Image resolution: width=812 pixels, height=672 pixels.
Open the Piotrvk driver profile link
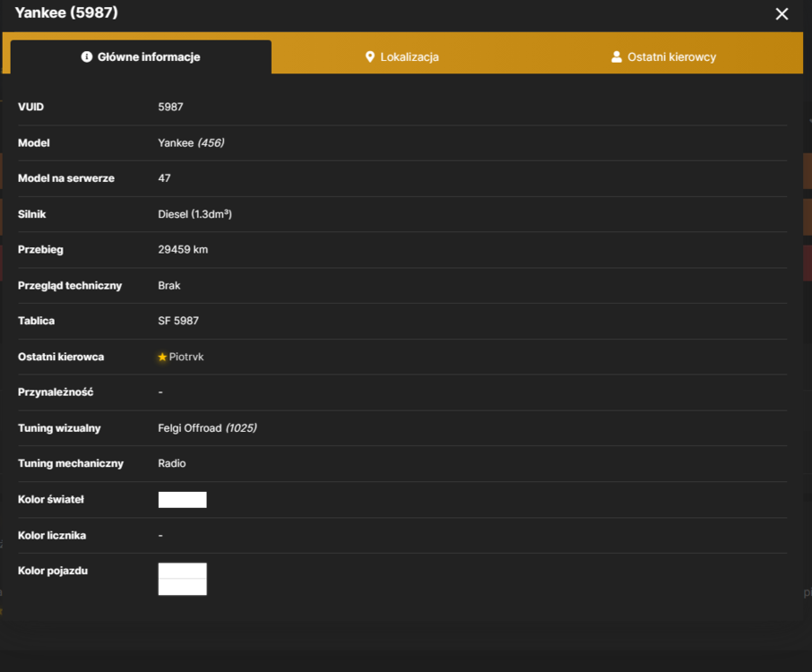click(186, 357)
